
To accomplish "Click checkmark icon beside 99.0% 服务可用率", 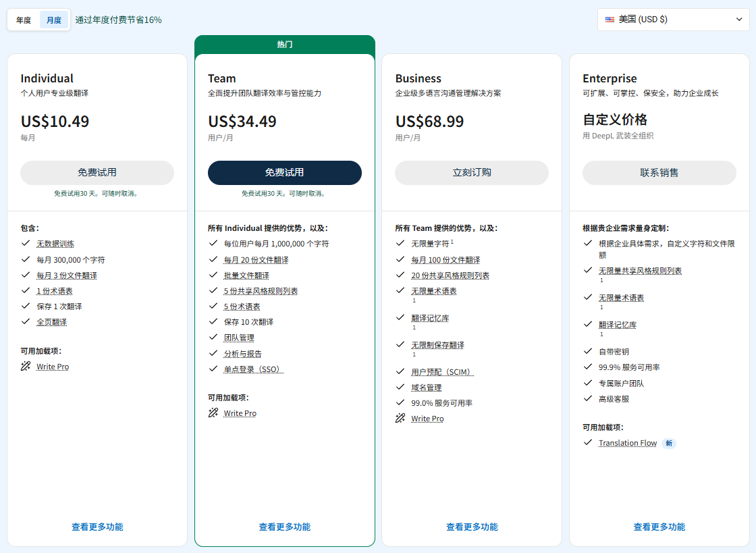I will (x=400, y=402).
